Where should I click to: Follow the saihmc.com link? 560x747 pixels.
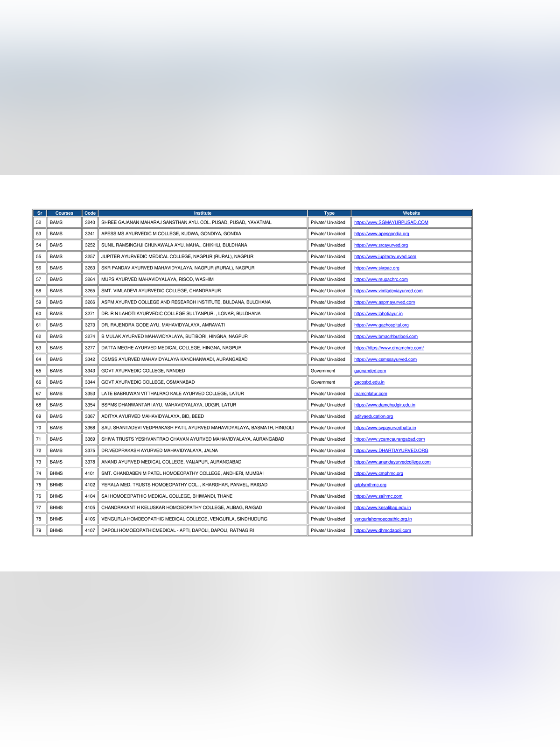point(378,496)
